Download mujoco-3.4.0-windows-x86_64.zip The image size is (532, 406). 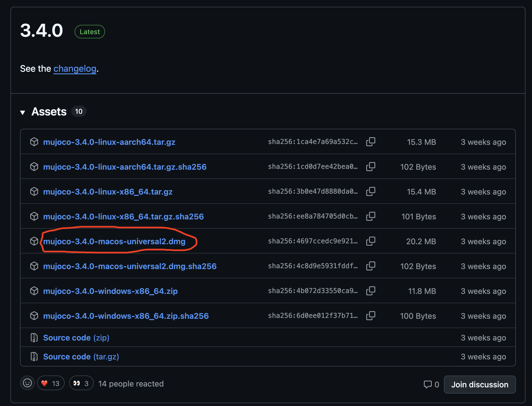[x=110, y=291]
